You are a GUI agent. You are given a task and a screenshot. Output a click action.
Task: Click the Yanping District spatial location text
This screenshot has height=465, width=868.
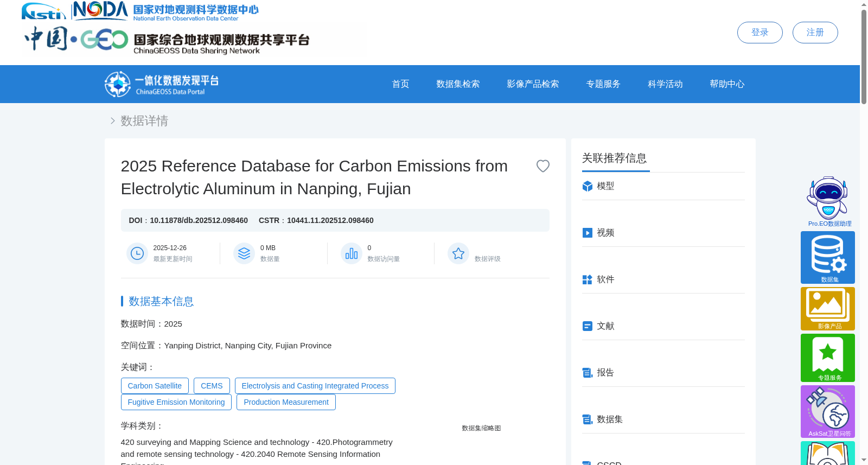[x=247, y=346]
